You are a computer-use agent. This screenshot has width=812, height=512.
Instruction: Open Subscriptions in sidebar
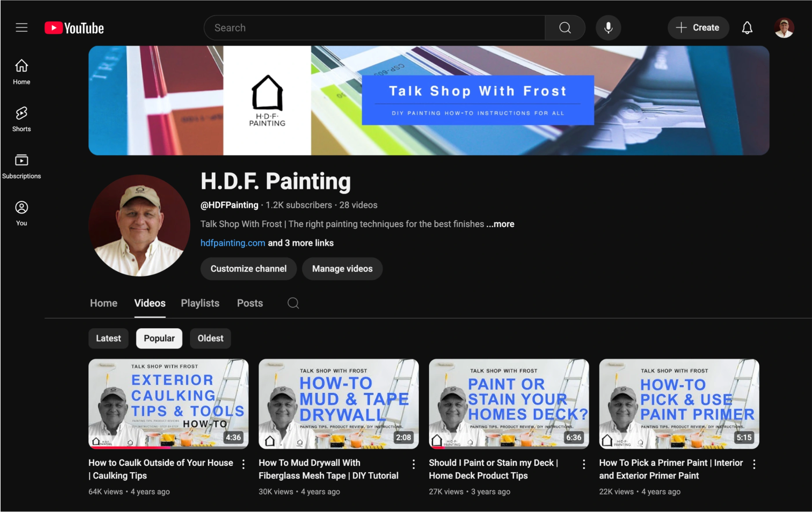[21, 166]
